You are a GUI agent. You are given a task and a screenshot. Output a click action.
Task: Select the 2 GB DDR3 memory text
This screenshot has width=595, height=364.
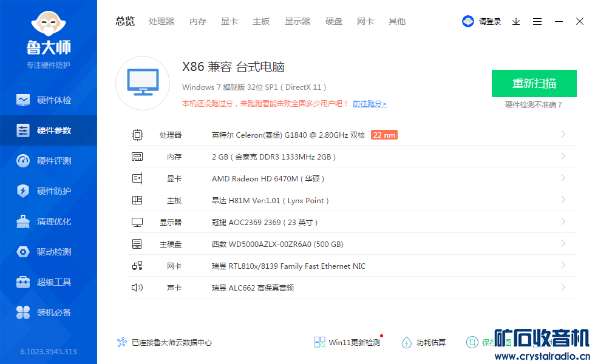coord(274,157)
